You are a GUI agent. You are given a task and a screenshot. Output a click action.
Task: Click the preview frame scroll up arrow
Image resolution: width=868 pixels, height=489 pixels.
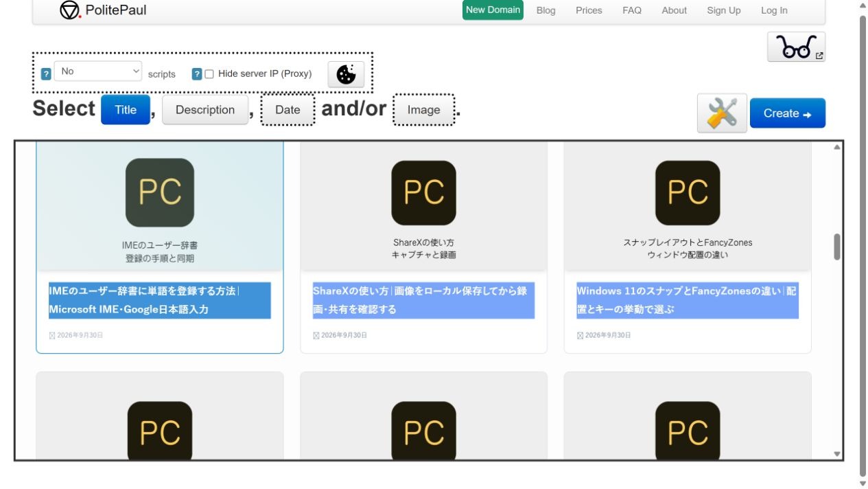click(837, 147)
